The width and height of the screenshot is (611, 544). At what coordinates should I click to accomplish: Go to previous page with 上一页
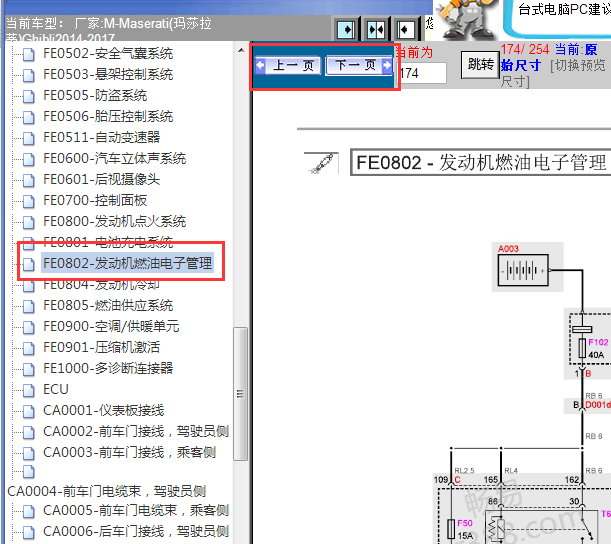[288, 65]
